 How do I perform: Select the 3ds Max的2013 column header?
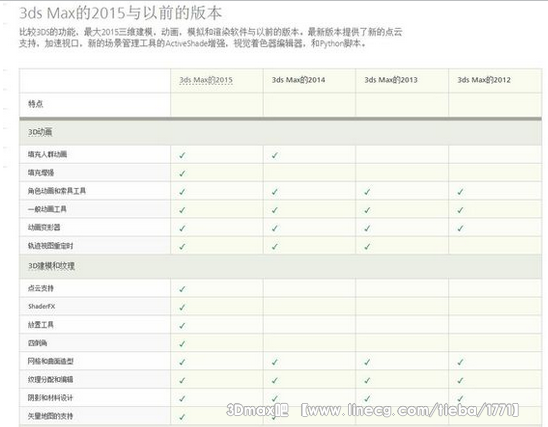391,80
